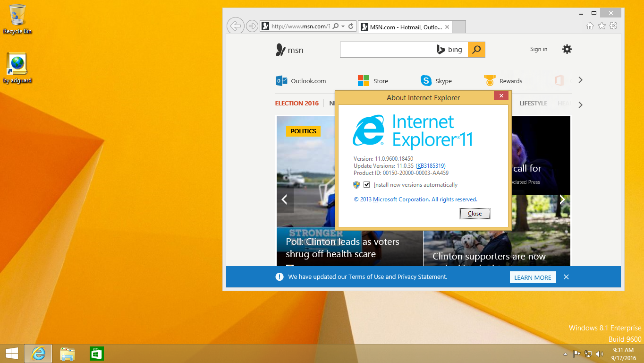Click Product ID: 00150-20000-00003-AA459 text
The image size is (644, 363).
[401, 173]
